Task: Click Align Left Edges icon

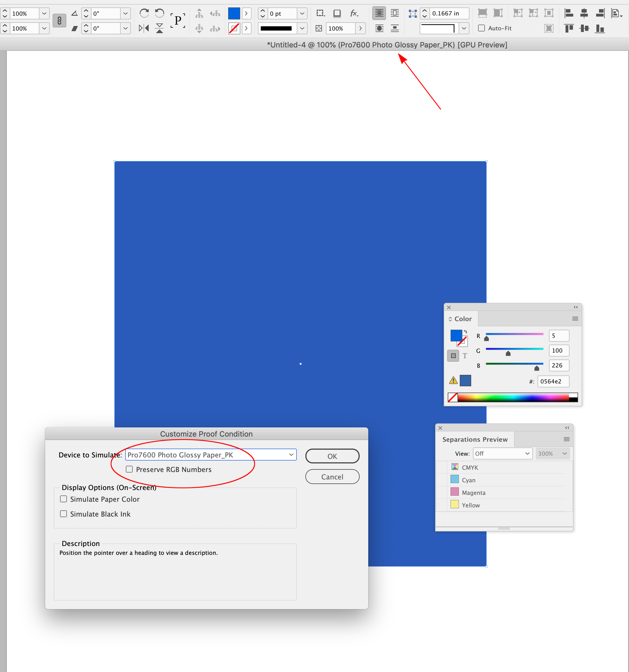Action: coord(569,13)
